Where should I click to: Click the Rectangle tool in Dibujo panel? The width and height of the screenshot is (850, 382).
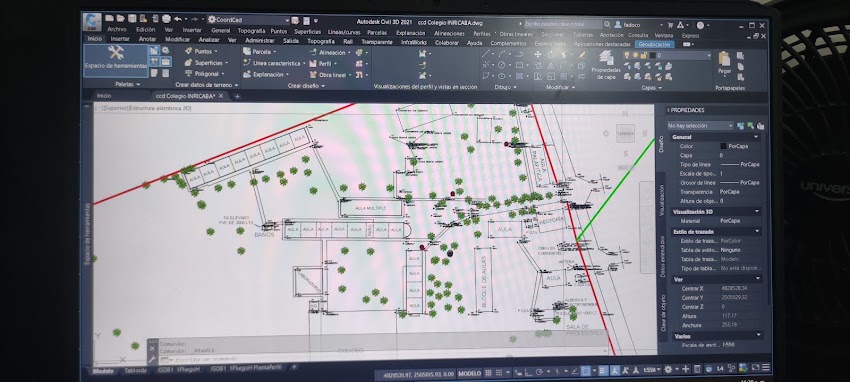click(519, 65)
